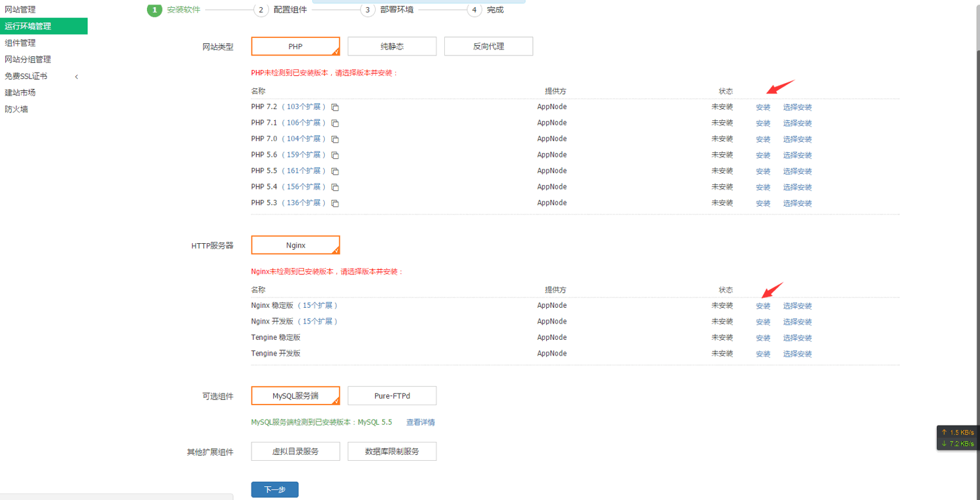The image size is (980, 500).
Task: Choose 反向代理 as website type
Action: (x=488, y=46)
